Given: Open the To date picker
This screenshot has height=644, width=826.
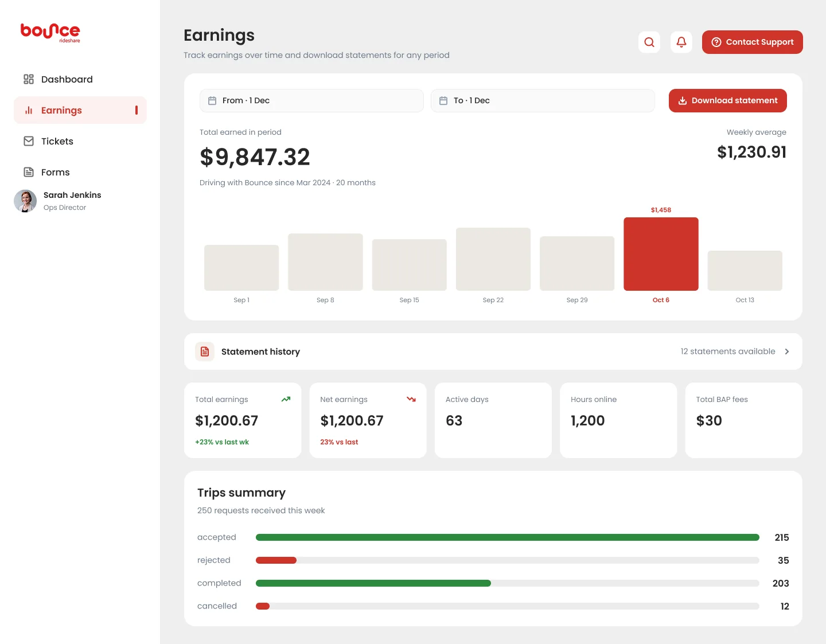Looking at the screenshot, I should coord(543,100).
